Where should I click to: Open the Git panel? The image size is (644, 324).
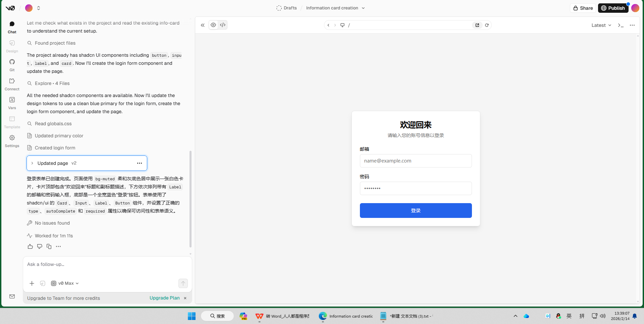click(x=12, y=65)
